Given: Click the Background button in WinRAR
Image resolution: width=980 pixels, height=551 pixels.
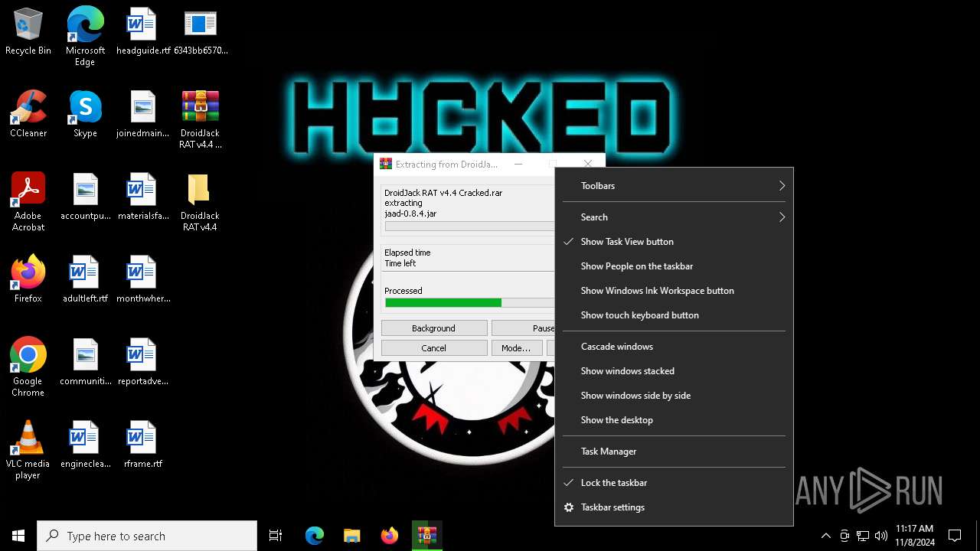Looking at the screenshot, I should point(434,328).
